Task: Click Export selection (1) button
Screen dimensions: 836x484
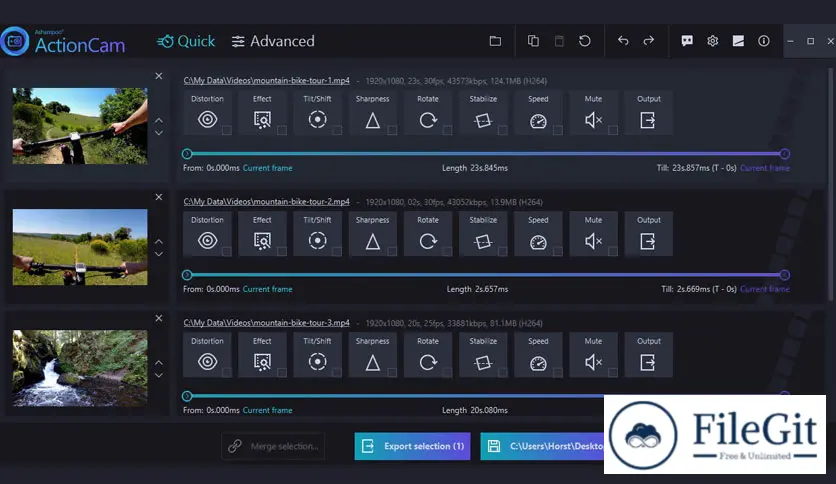Action: (413, 446)
